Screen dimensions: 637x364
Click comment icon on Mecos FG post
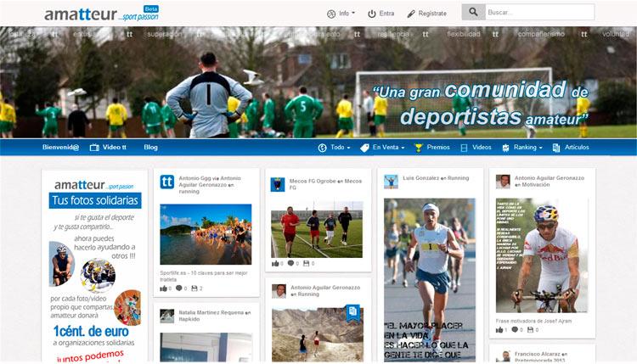(290, 263)
